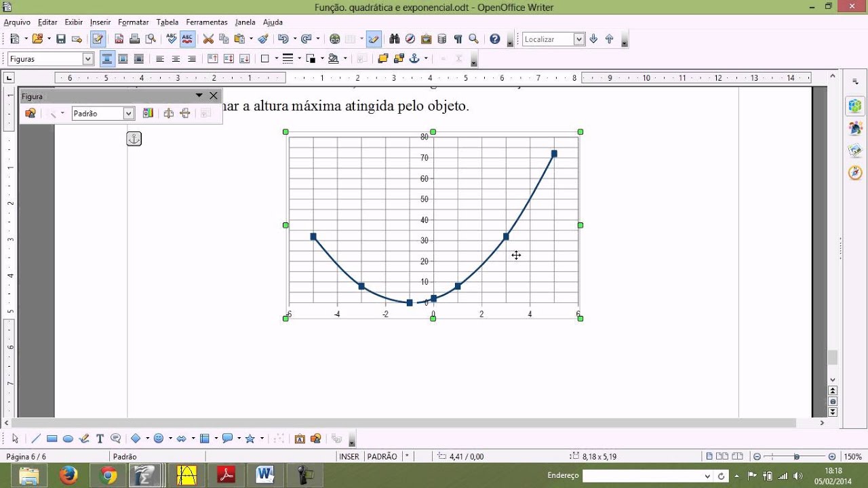Open Arquivo menu
Image resolution: width=868 pixels, height=488 pixels.
click(17, 22)
